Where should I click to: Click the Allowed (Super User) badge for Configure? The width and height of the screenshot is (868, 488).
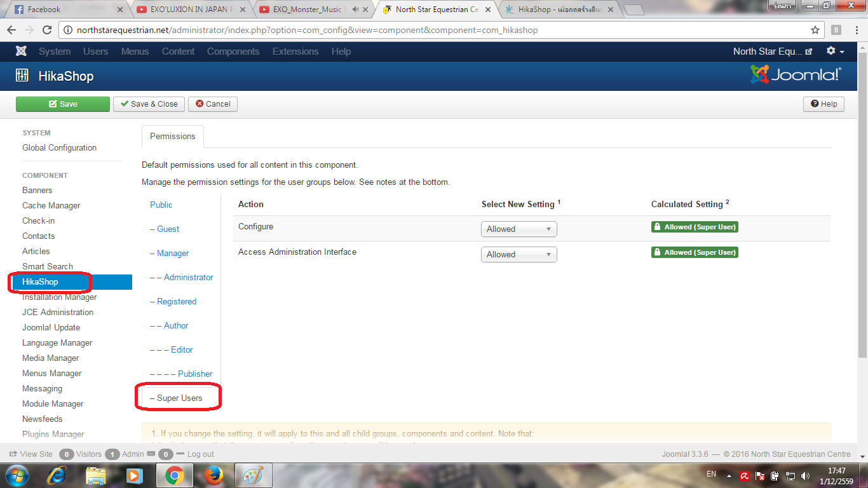695,227
